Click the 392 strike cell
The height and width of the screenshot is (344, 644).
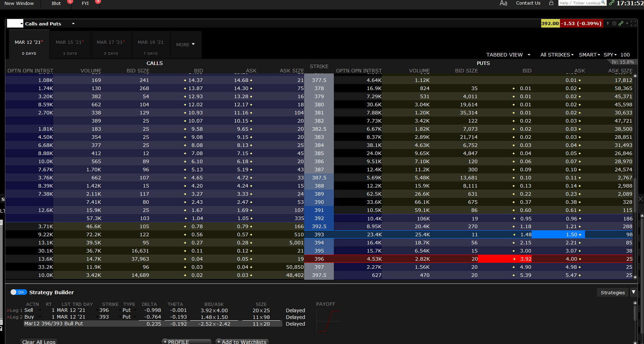(319, 218)
